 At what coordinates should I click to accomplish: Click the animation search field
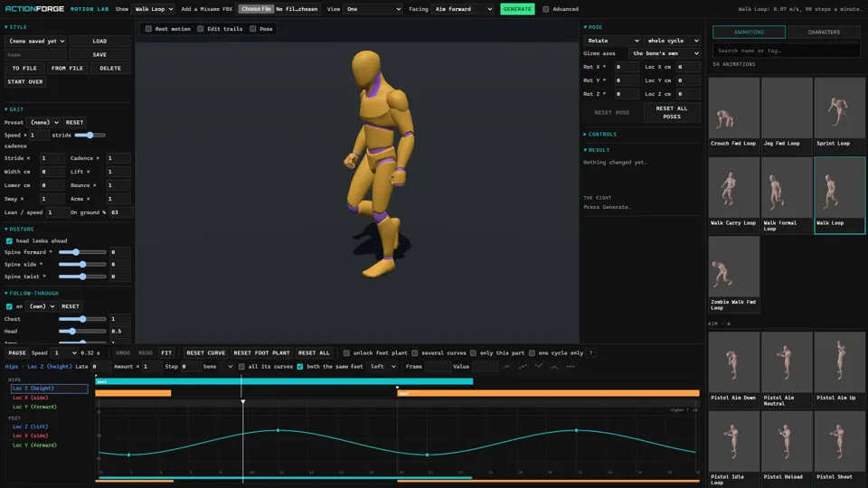[786, 51]
